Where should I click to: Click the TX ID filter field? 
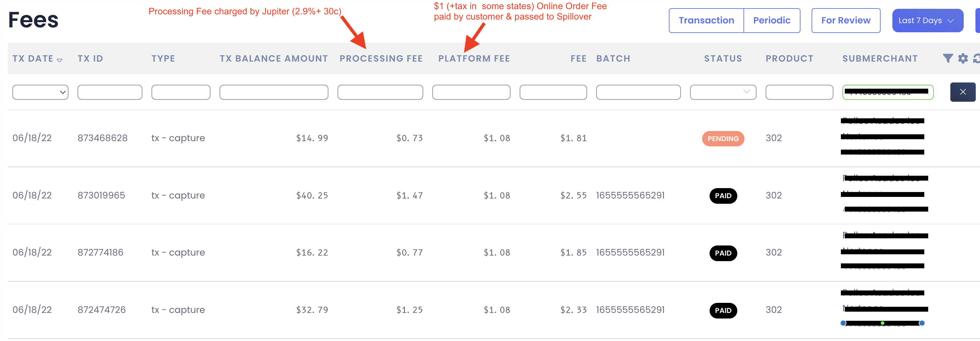point(110,92)
